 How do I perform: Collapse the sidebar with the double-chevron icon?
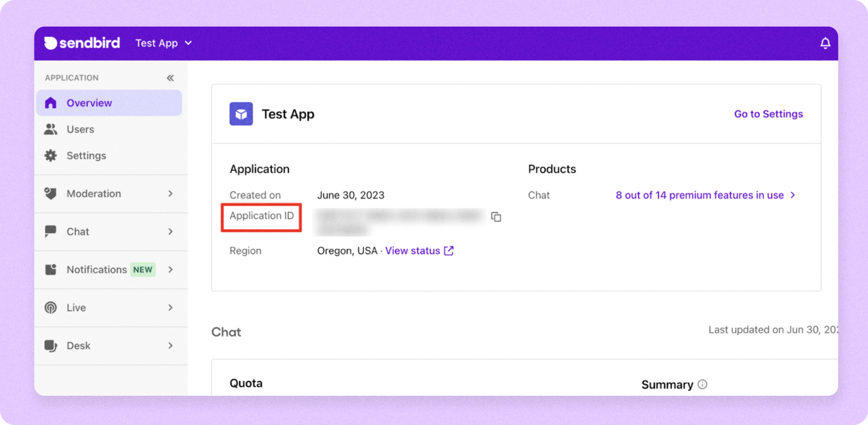coord(170,78)
